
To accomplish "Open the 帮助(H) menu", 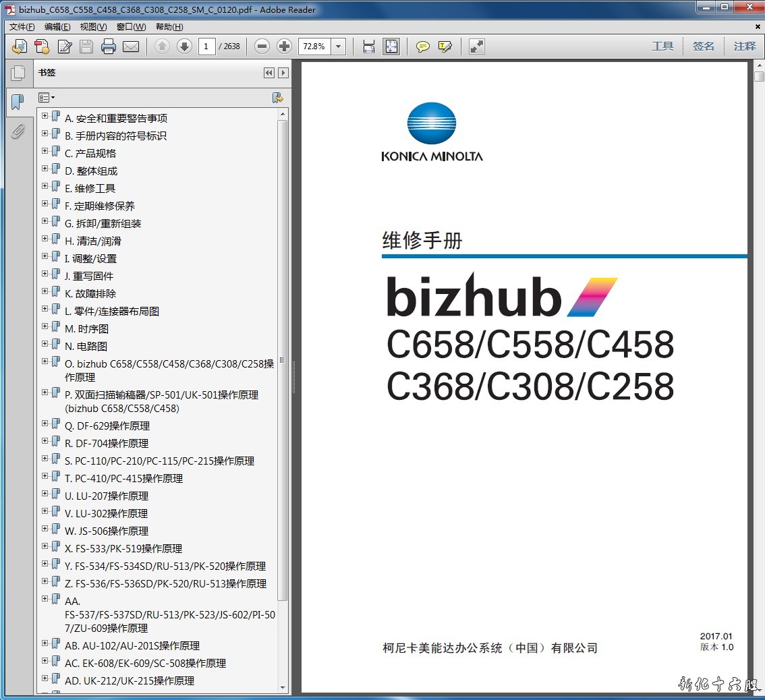I will pos(169,27).
